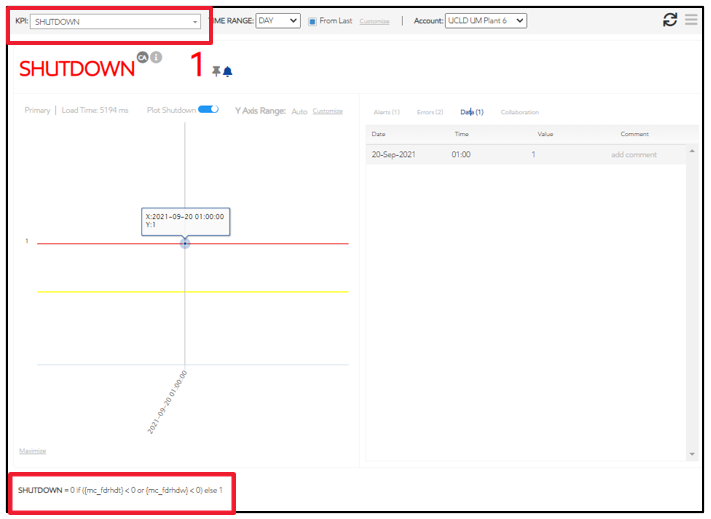Viewport: 711px width, 519px height.
Task: Click the info icon next to SHUTDOWN title
Action: pos(157,57)
